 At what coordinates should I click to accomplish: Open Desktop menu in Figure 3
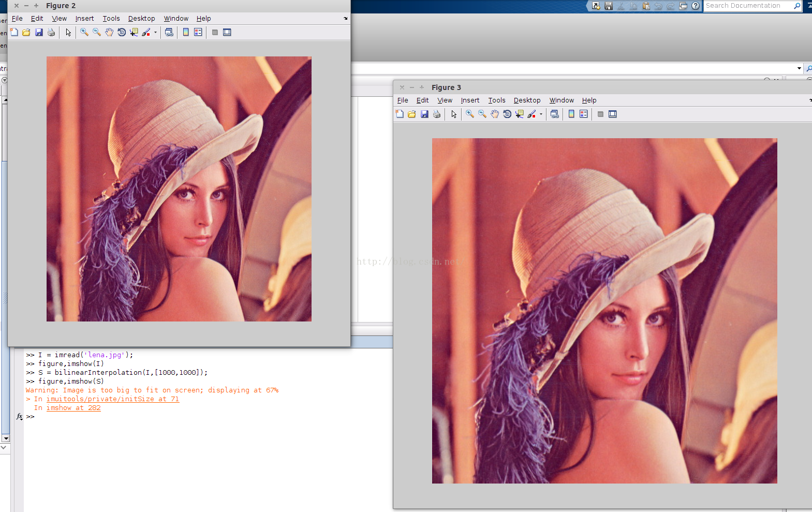(527, 100)
